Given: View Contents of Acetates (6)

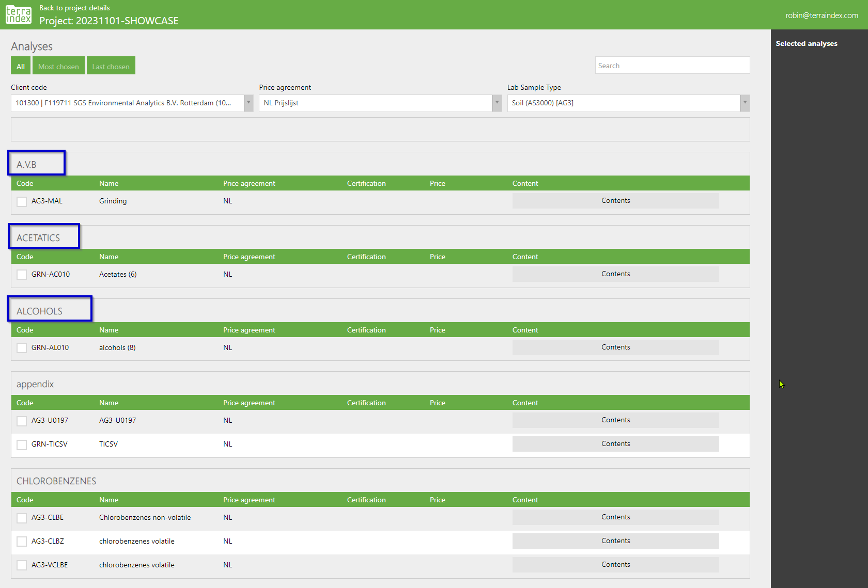Looking at the screenshot, I should click(615, 274).
